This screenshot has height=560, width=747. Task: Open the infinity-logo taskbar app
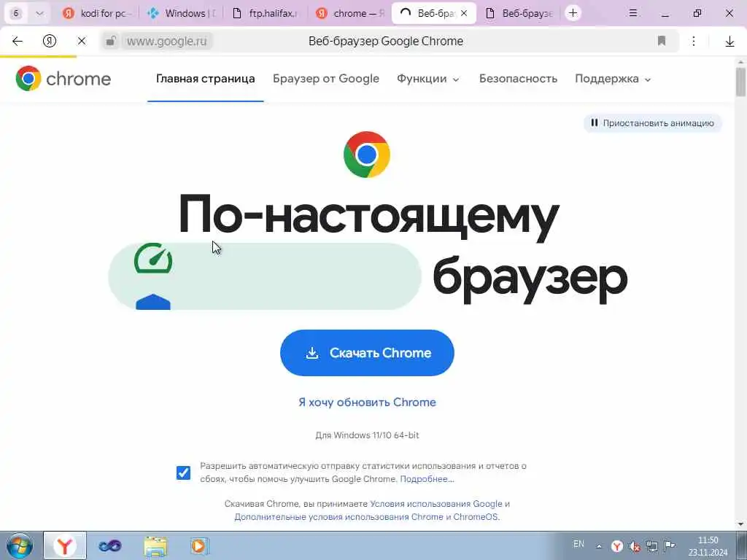pyautogui.click(x=110, y=545)
